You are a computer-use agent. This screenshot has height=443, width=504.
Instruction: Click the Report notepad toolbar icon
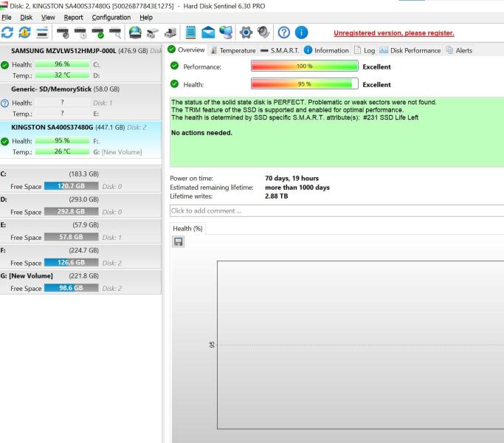pos(190,33)
